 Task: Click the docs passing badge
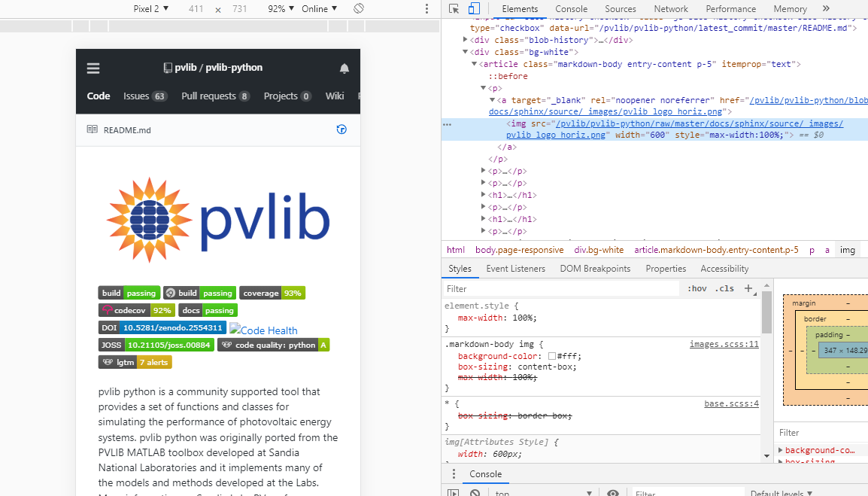point(208,310)
